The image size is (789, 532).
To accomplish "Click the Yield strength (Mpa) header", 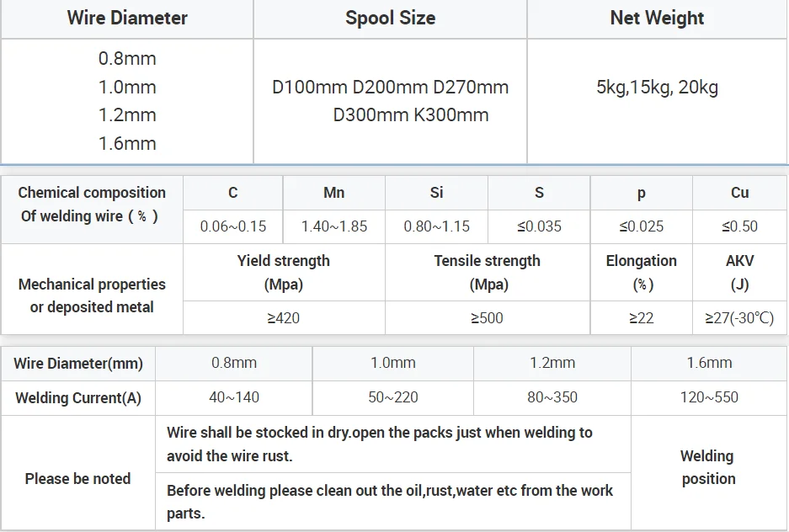I will pos(284,272).
